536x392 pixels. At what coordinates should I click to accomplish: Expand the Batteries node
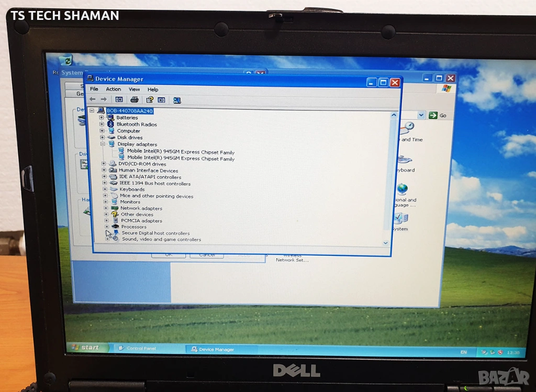coord(102,117)
